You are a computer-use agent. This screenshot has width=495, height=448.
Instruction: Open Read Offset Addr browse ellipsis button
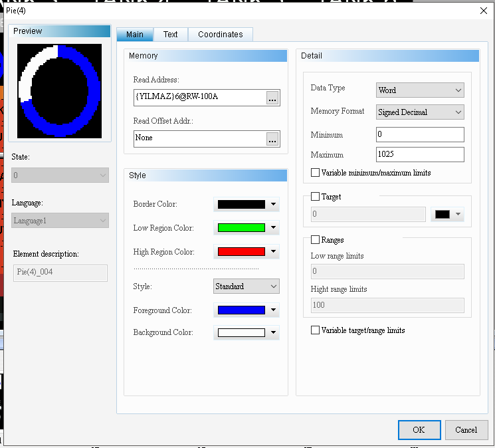[x=272, y=139]
